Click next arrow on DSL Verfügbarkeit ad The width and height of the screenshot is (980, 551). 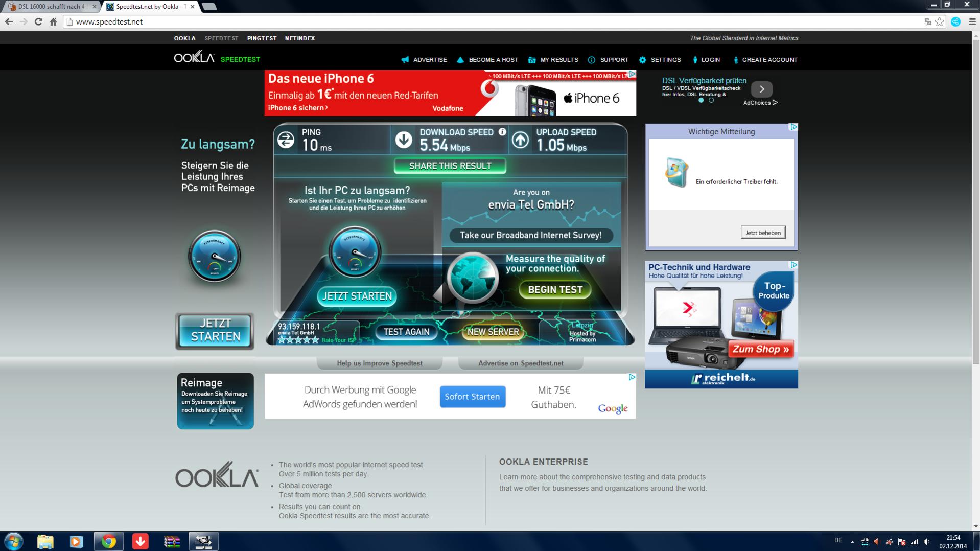pos(761,89)
